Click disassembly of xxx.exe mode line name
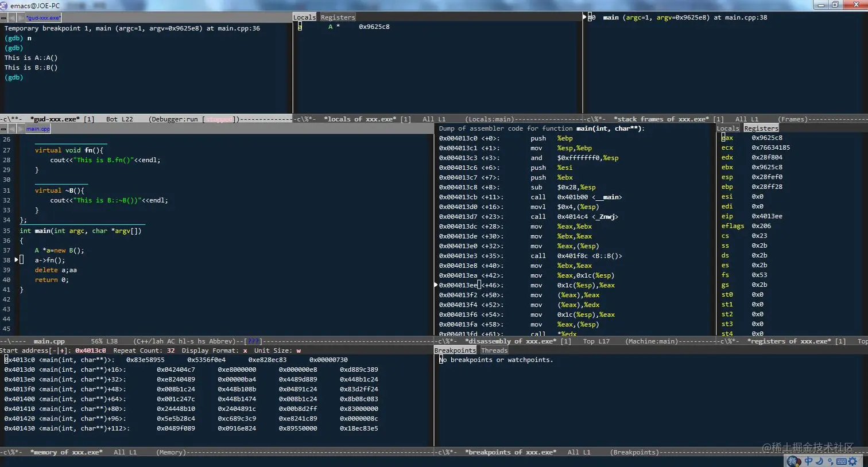Image resolution: width=868 pixels, height=467 pixels. [510, 341]
